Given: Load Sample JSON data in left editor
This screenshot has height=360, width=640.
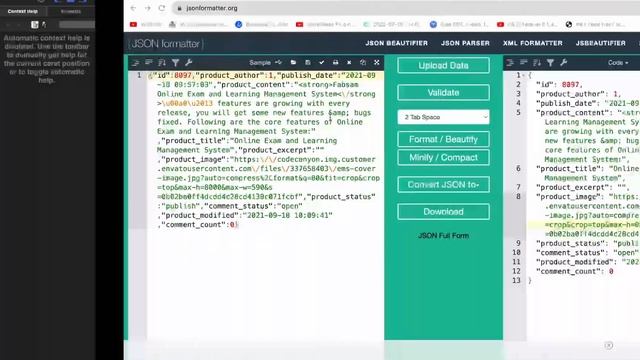Looking at the screenshot, I should (x=266, y=62).
